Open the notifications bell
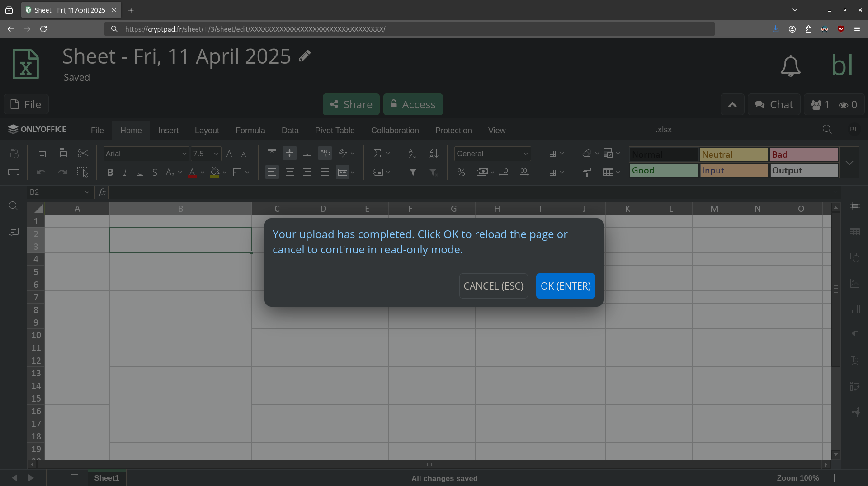This screenshot has width=868, height=486. pos(790,66)
